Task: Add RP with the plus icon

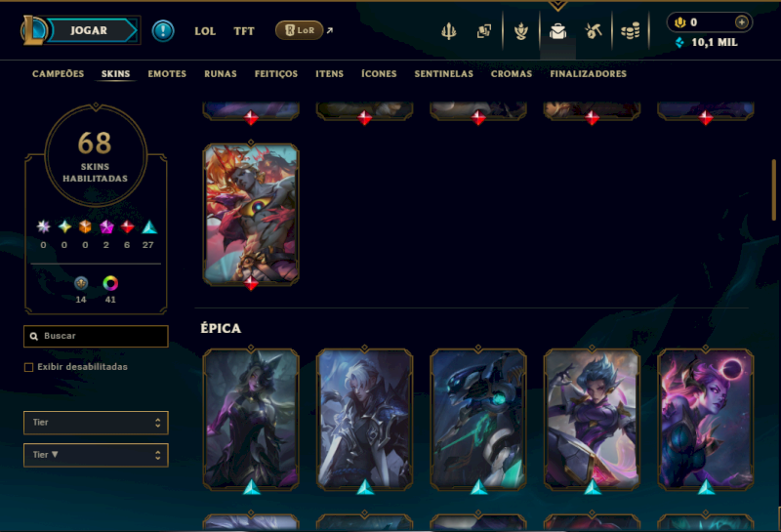Action: coord(742,22)
